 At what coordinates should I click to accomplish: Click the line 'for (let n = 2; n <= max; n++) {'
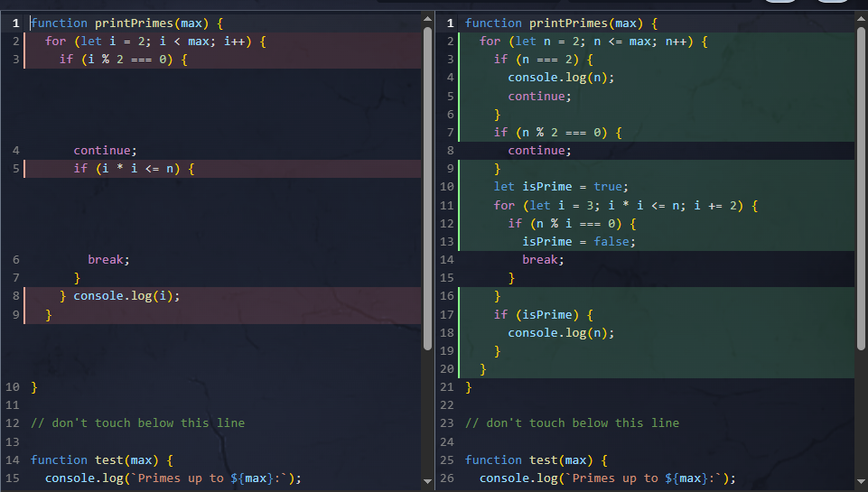[593, 42]
